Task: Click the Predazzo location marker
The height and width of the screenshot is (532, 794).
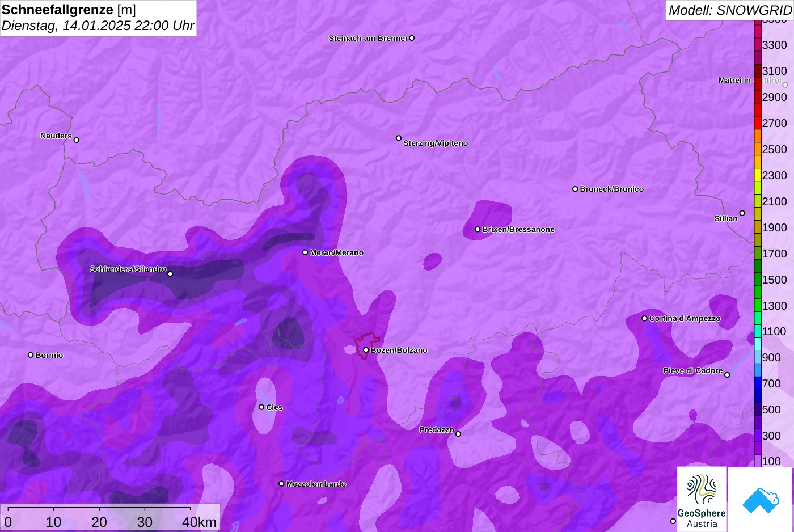Action: click(x=458, y=434)
